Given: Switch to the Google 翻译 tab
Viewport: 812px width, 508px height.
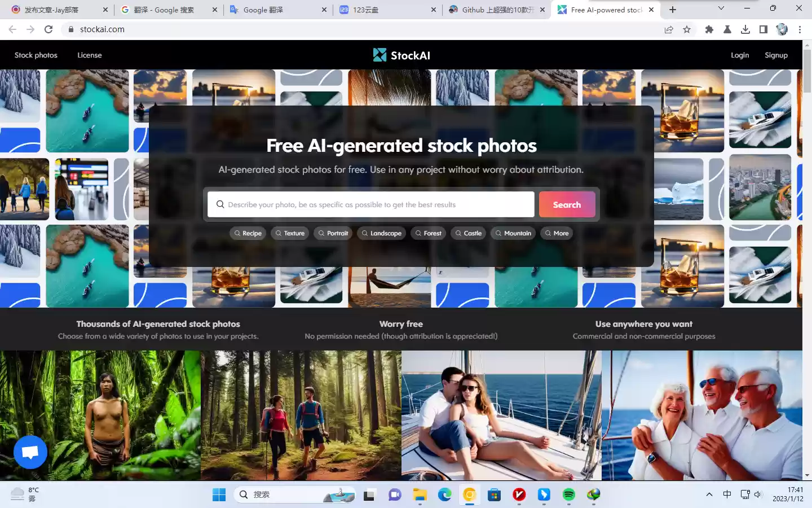Looking at the screenshot, I should click(276, 10).
